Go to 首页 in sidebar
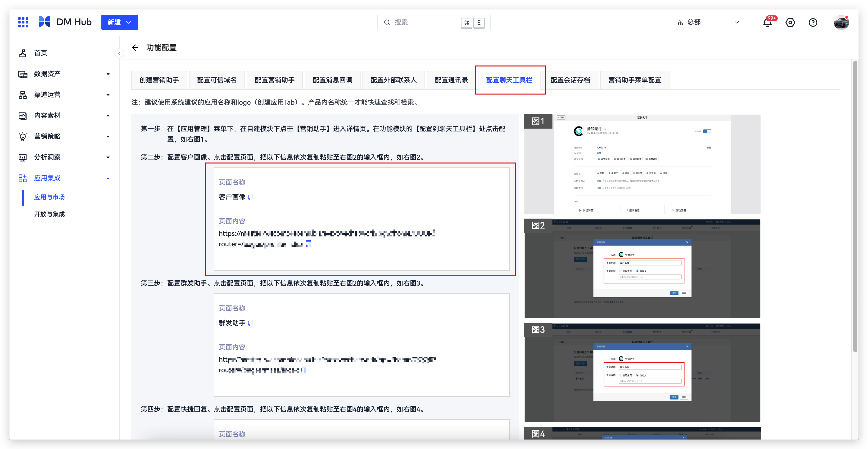 point(41,53)
